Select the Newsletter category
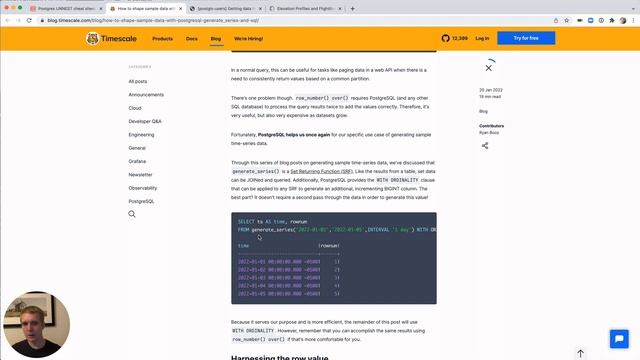Screen dimensions: 640x360 pos(140,175)
